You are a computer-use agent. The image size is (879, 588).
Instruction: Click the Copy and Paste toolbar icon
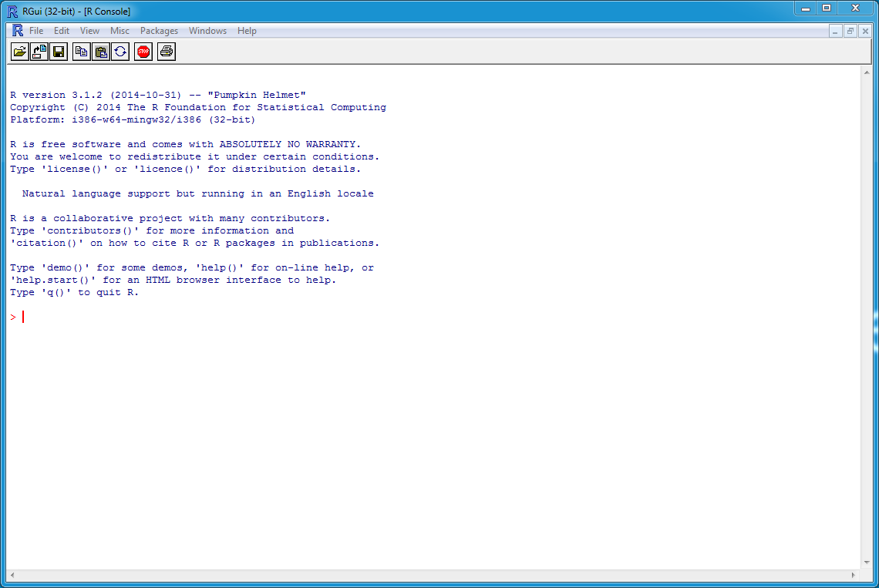pos(120,52)
